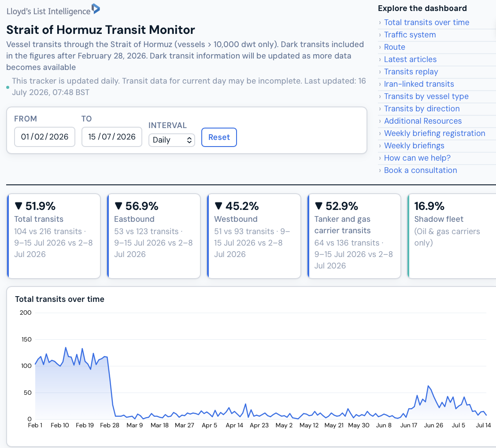Go to Total transits over time link

[x=426, y=22]
